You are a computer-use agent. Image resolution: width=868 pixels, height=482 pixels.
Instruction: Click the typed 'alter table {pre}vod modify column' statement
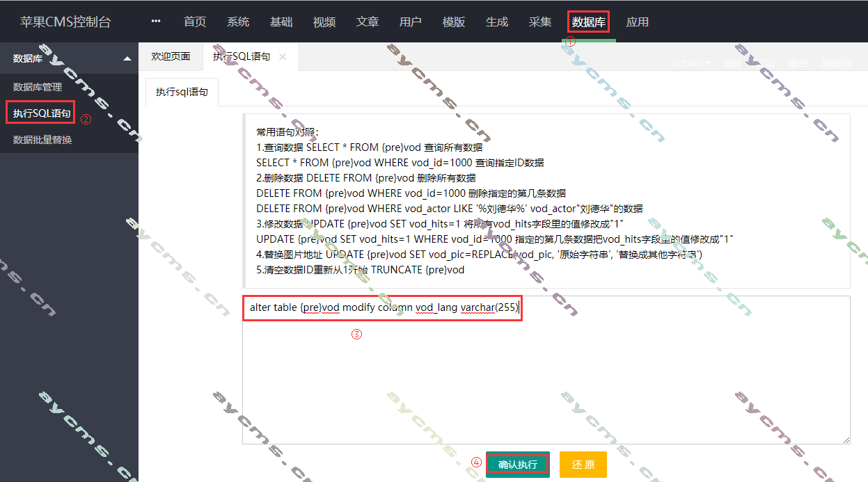pos(384,307)
